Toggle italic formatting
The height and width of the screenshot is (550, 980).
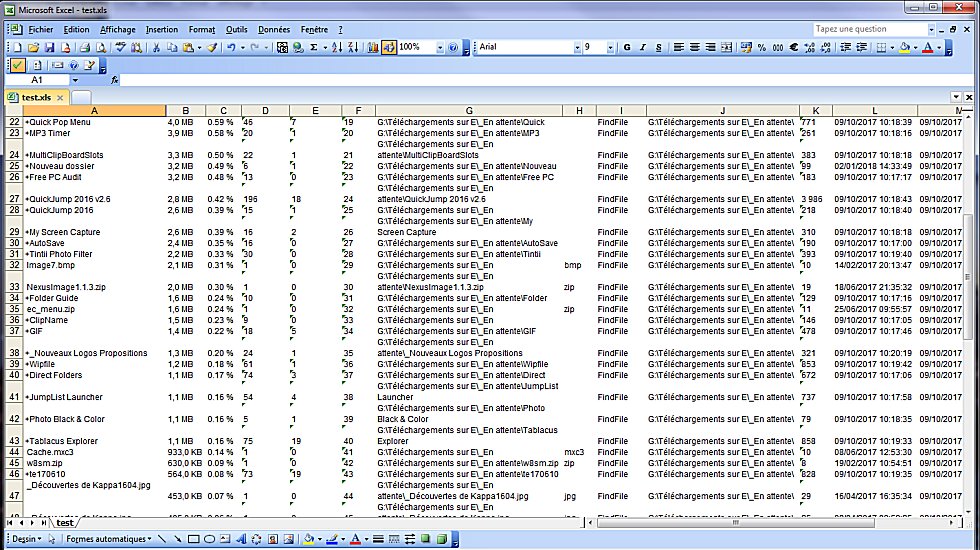pos(642,48)
